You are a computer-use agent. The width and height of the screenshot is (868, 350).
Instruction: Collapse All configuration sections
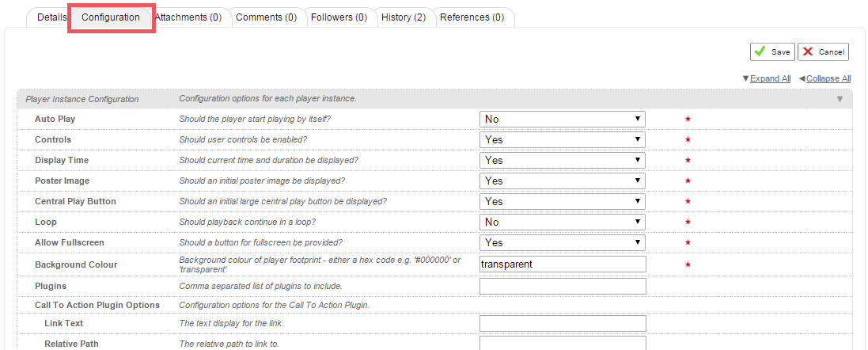[x=828, y=78]
